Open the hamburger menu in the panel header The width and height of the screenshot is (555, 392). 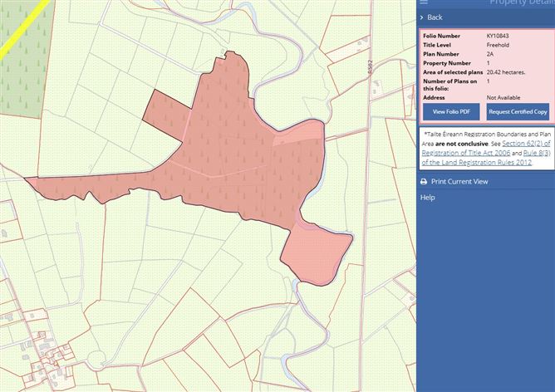pyautogui.click(x=425, y=2)
